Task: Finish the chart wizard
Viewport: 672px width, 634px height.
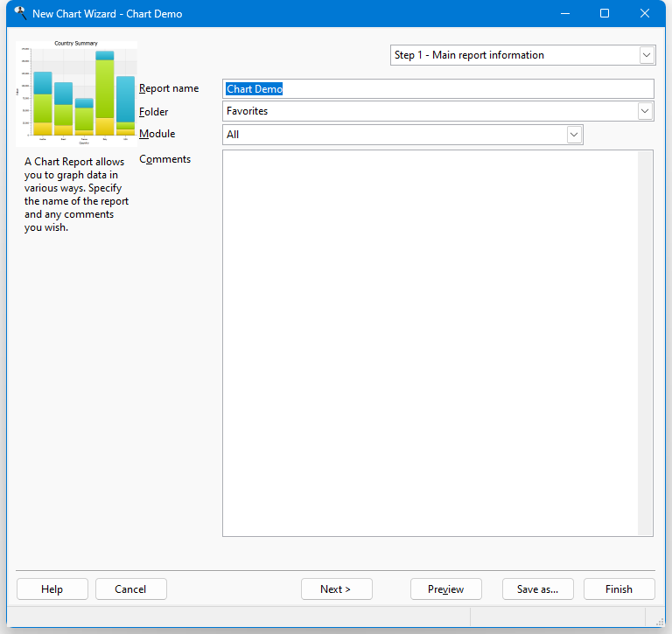Action: [x=619, y=589]
